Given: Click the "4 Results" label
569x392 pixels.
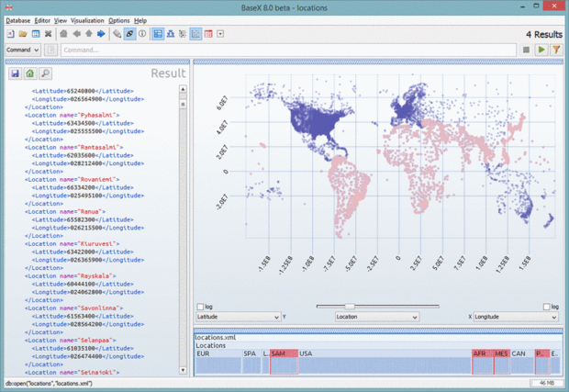Looking at the screenshot, I should click(544, 35).
